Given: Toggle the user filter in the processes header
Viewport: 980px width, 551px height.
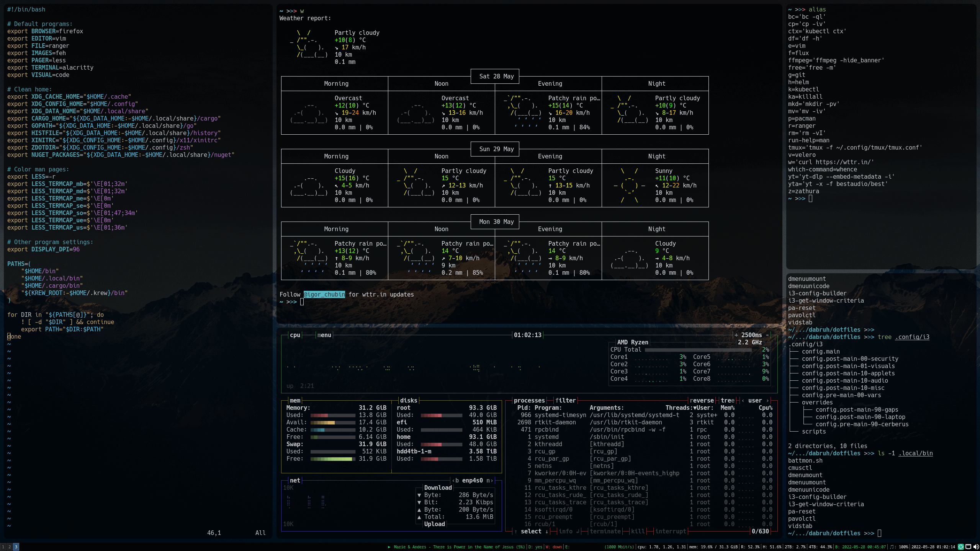Looking at the screenshot, I should pos(754,401).
